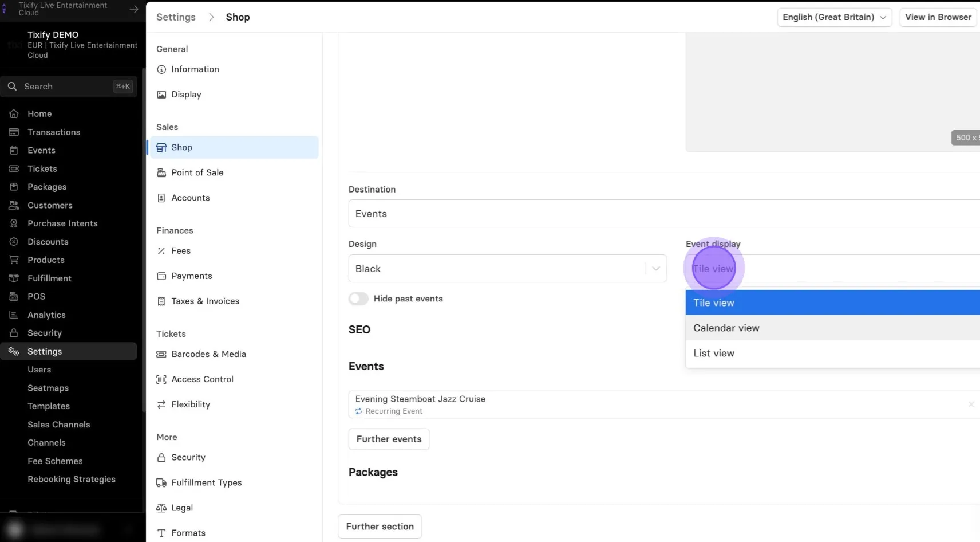Click the Display image icon
980x542 pixels.
coord(161,95)
